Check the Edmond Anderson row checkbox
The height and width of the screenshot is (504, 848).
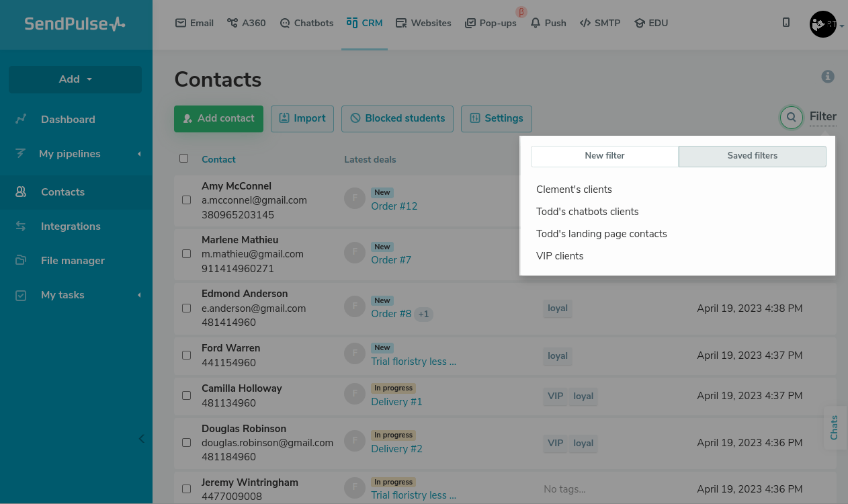click(x=186, y=308)
